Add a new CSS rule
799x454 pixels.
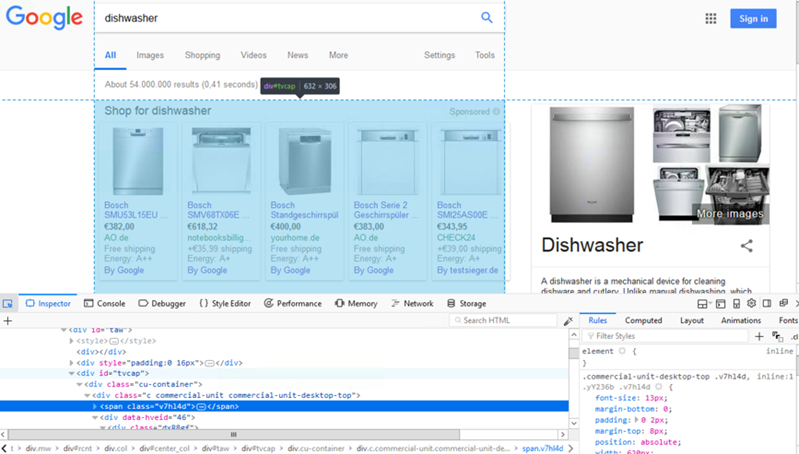click(x=759, y=336)
